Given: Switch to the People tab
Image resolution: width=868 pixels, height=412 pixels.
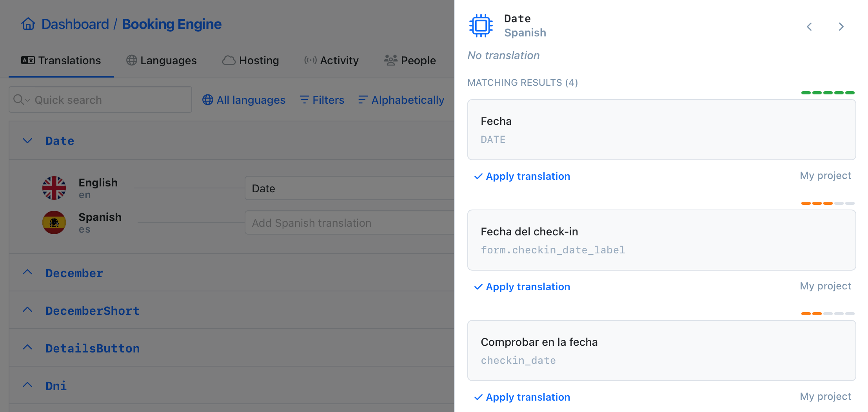Looking at the screenshot, I should [410, 60].
